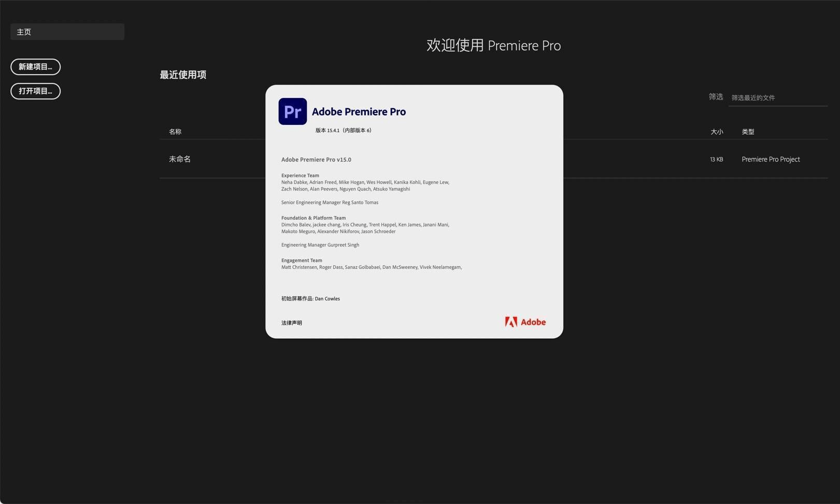This screenshot has width=840, height=504.
Task: Click the Premiere Pro app icon in the dialog
Action: click(x=292, y=111)
